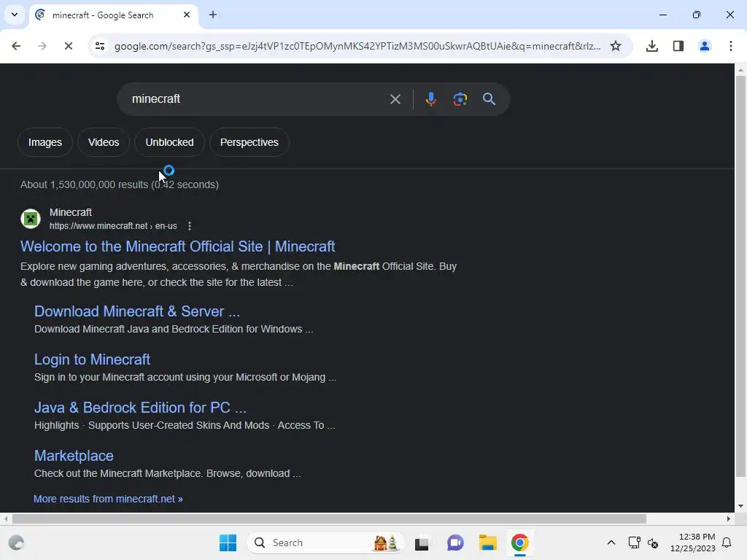The image size is (747, 560).
Task: Open Java & Bedrock Edition for PC link
Action: (141, 408)
